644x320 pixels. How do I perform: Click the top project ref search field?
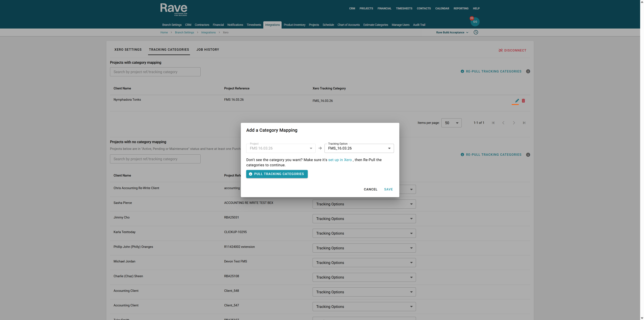coord(155,72)
